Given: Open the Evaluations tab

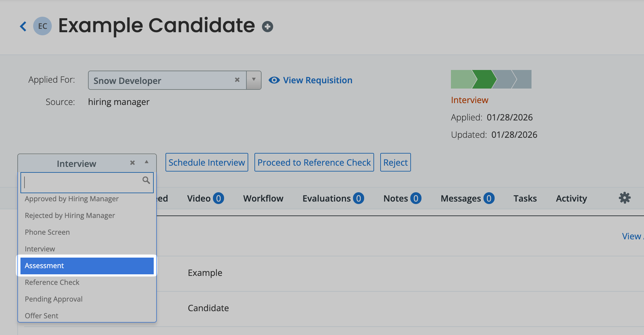Looking at the screenshot, I should point(326,198).
